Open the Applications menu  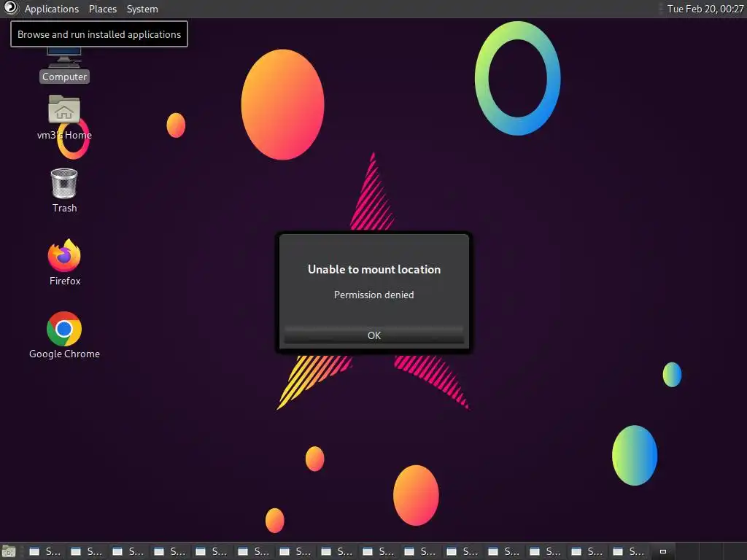[x=52, y=9]
